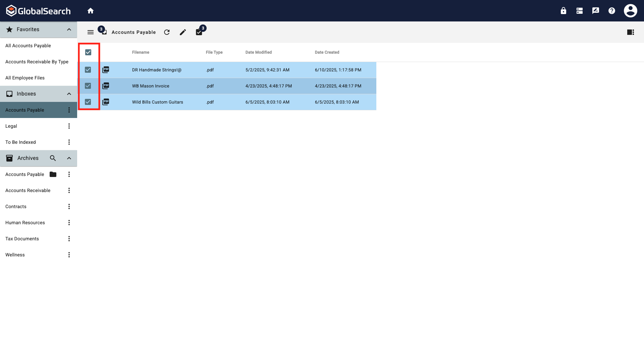This screenshot has height=362, width=644.
Task: Open the options menu for the Legal inbox
Action: pos(69,126)
